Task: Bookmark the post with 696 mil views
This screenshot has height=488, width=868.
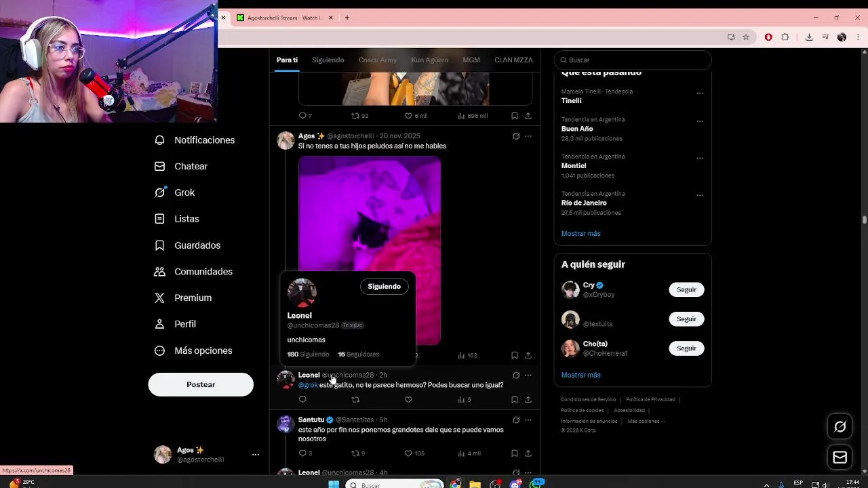Action: tap(514, 116)
